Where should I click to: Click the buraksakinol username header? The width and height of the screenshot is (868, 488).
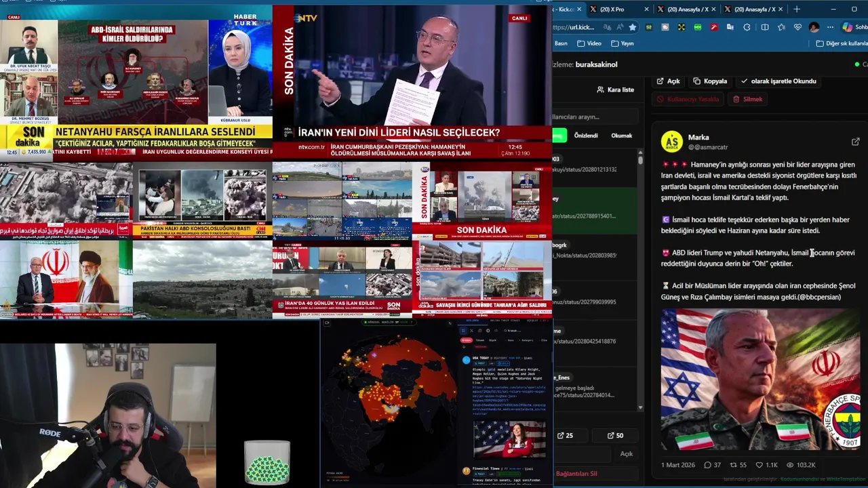[596, 64]
